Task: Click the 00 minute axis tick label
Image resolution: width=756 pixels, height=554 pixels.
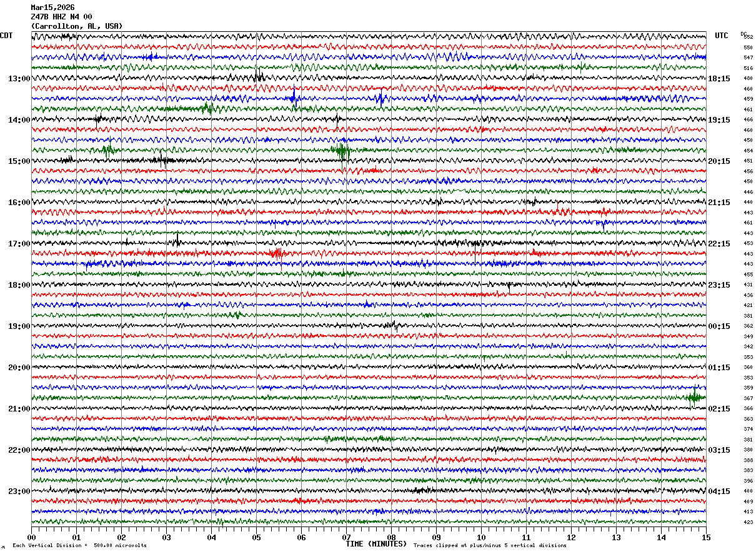Action: (x=31, y=537)
